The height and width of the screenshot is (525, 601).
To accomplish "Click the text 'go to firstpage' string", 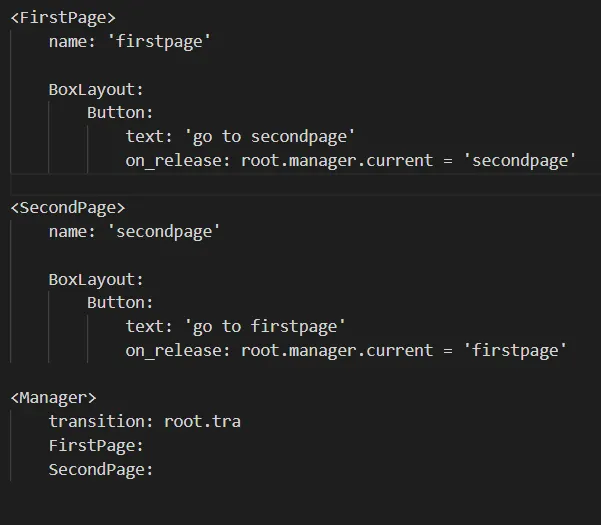I will (265, 326).
